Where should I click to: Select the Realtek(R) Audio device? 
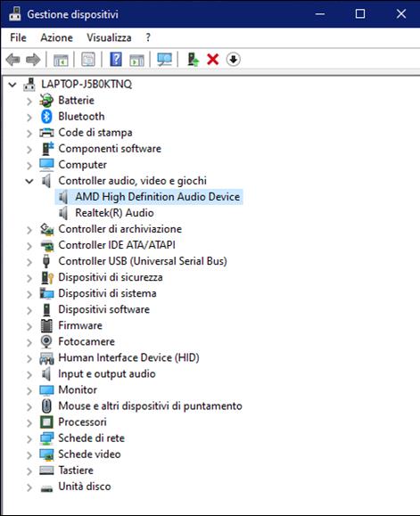coord(114,213)
